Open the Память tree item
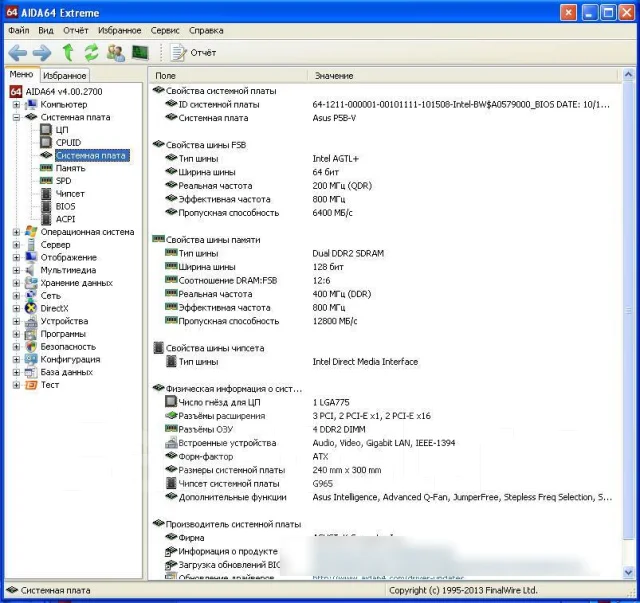 71,168
